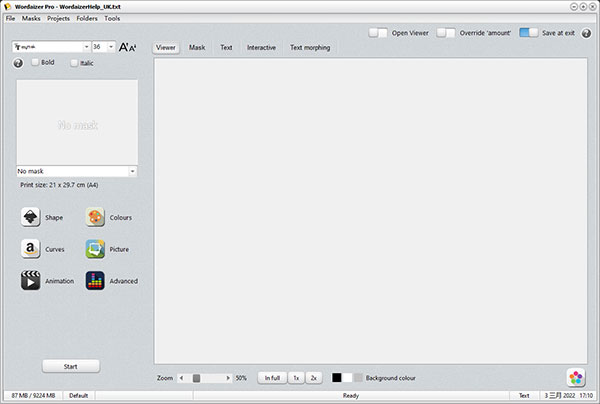Image resolution: width=600 pixels, height=404 pixels.
Task: Select the black background colour swatch
Action: 337,378
